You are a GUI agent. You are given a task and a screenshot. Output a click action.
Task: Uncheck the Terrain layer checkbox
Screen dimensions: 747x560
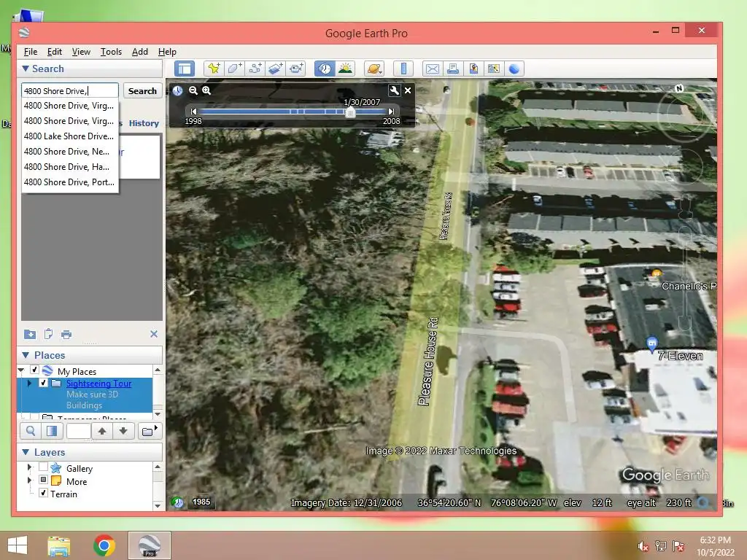[43, 493]
